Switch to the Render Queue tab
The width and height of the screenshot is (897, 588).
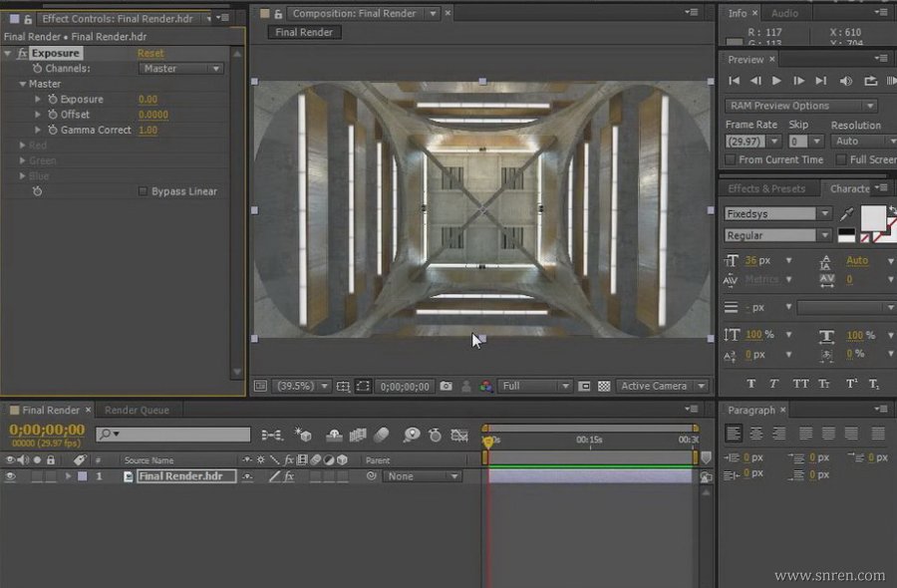pyautogui.click(x=137, y=411)
